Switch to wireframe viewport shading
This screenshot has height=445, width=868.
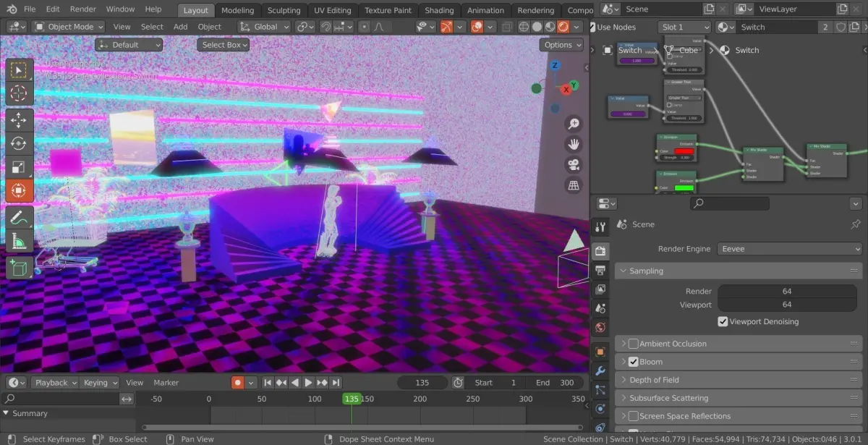(522, 27)
